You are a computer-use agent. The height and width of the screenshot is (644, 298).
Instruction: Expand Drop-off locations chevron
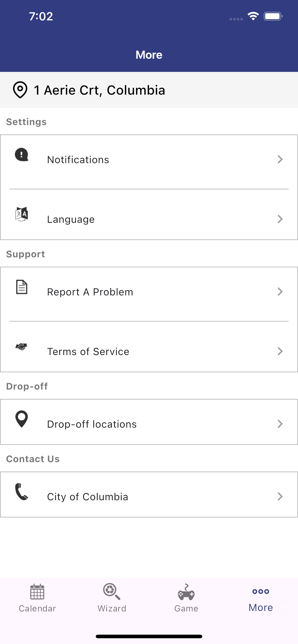(280, 424)
